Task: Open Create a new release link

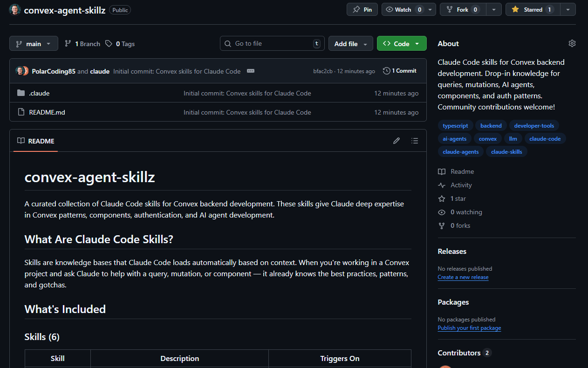Action: (x=463, y=277)
